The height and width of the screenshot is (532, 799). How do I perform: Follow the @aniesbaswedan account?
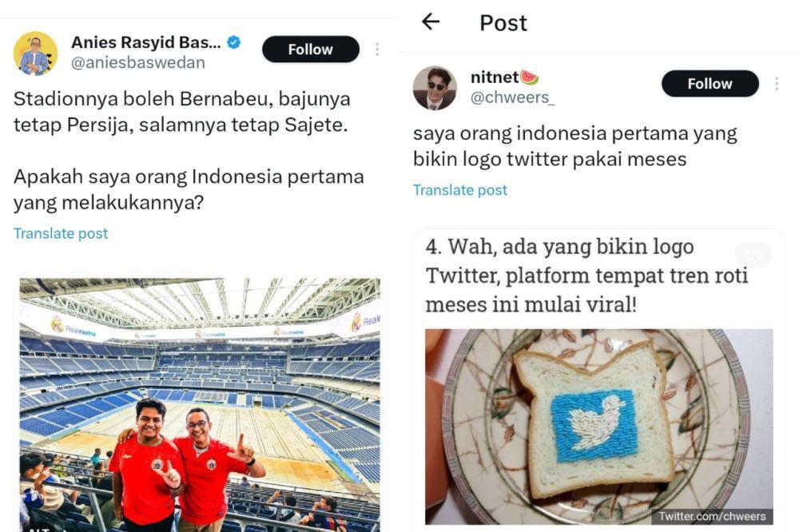pyautogui.click(x=310, y=50)
